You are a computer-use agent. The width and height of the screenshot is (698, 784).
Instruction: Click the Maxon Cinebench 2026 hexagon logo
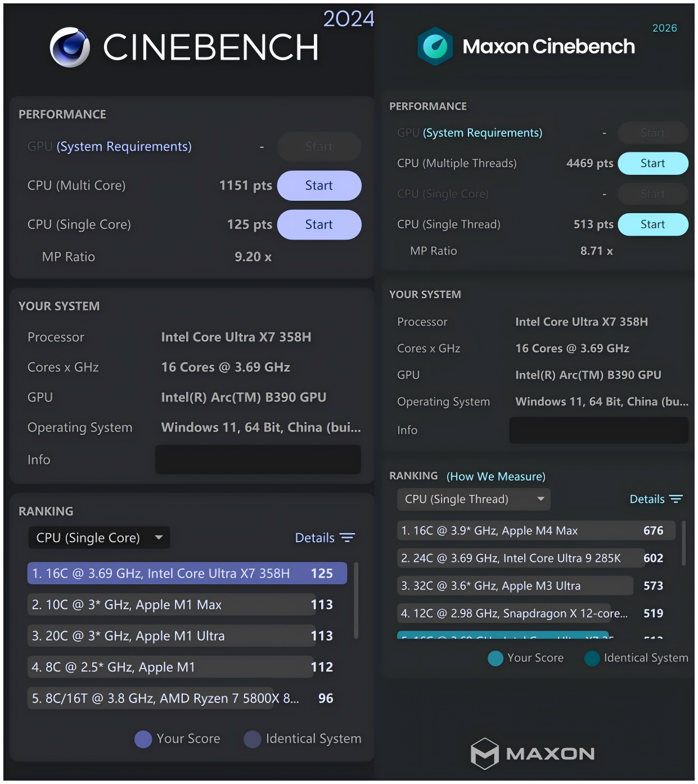435,46
